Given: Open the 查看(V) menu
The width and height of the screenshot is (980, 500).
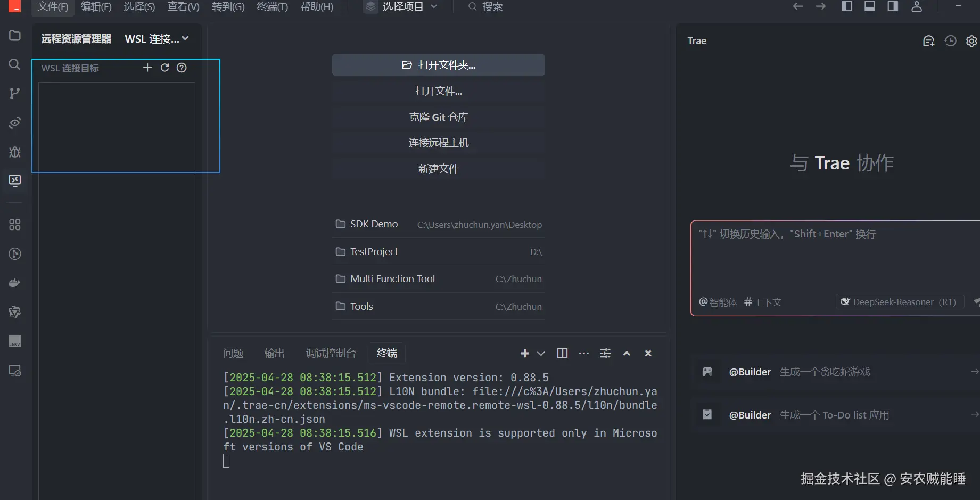Looking at the screenshot, I should [183, 7].
